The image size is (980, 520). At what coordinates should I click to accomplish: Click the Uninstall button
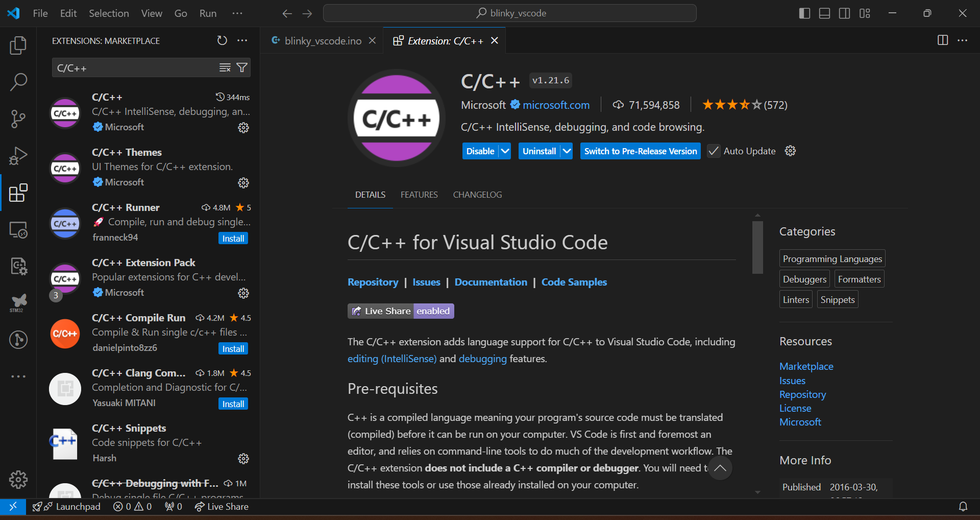click(539, 151)
